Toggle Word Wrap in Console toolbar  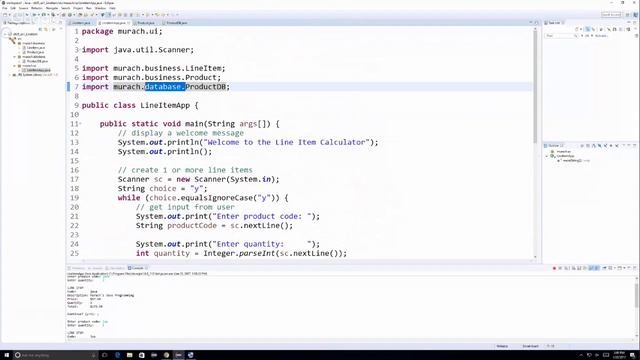(x=585, y=268)
